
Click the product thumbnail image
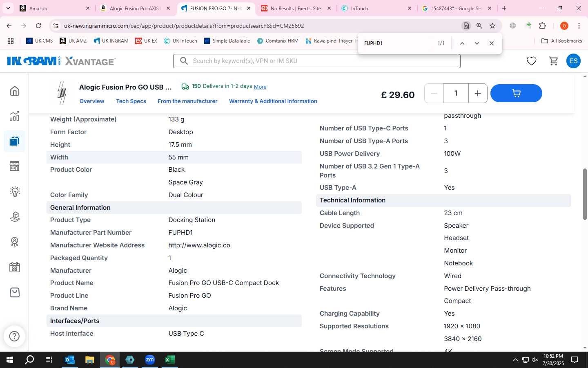pyautogui.click(x=62, y=93)
